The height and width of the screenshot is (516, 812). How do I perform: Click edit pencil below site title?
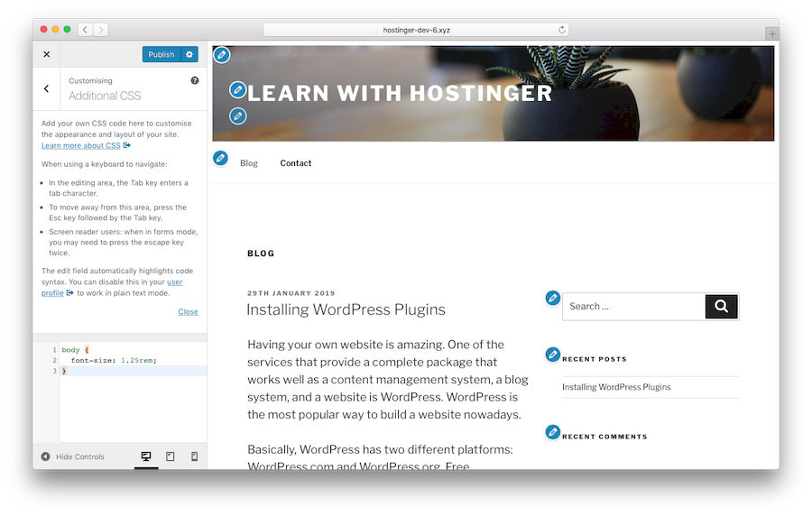(237, 116)
